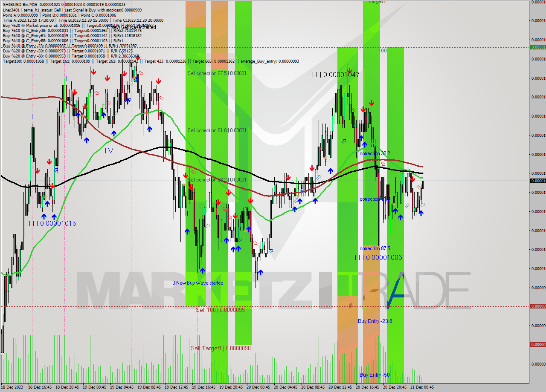546x392 pixels.
Task: Click the 'Buy %20 @ Entry -88' line
Action: tap(71, 56)
